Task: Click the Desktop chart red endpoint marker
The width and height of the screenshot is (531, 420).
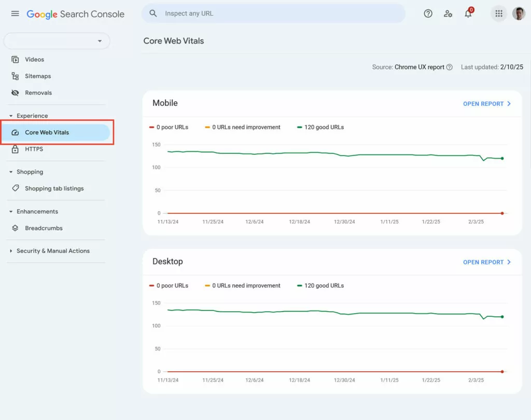Action: coord(502,372)
